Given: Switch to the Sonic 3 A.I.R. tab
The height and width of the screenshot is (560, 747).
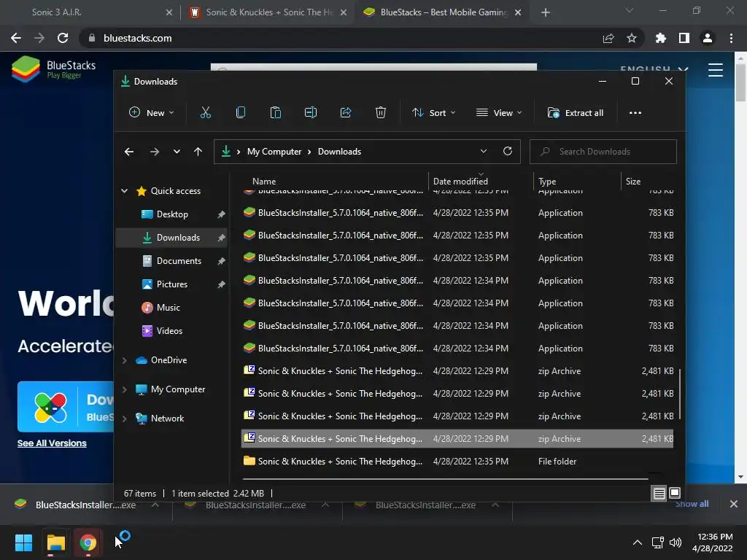Looking at the screenshot, I should 90,12.
